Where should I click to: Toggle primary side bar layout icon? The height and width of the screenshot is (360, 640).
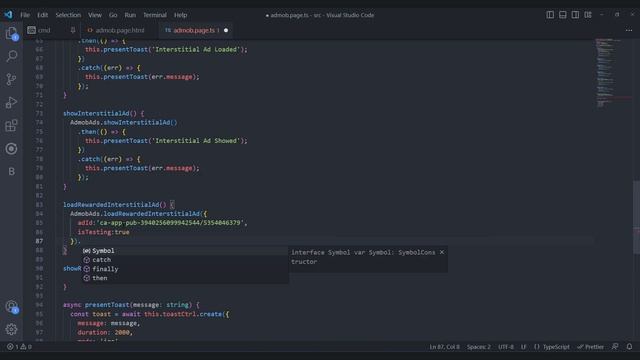point(550,15)
